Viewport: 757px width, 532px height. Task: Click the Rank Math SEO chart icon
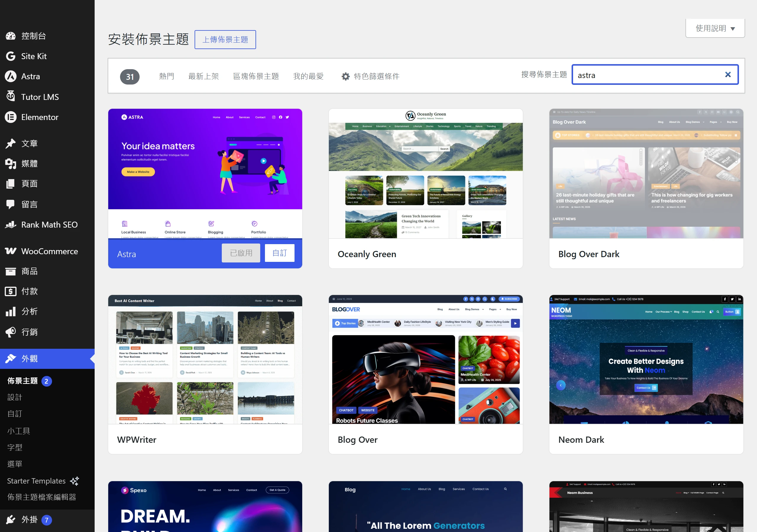coord(11,225)
